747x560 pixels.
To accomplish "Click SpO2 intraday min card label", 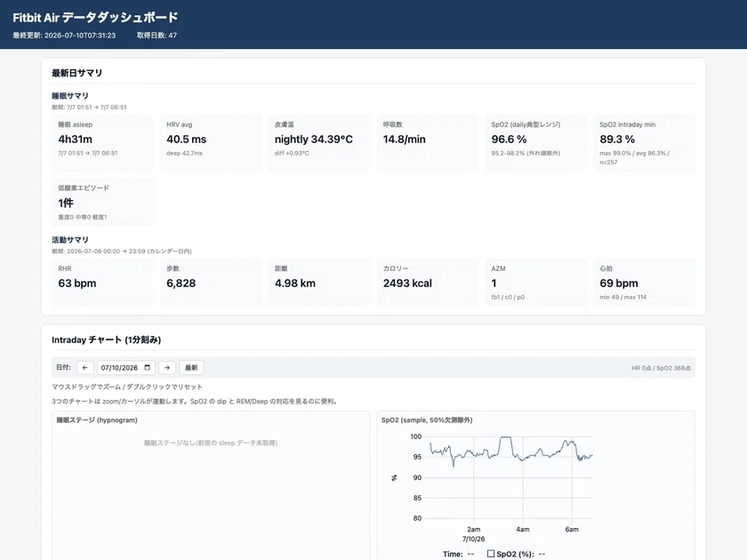I will pyautogui.click(x=628, y=124).
